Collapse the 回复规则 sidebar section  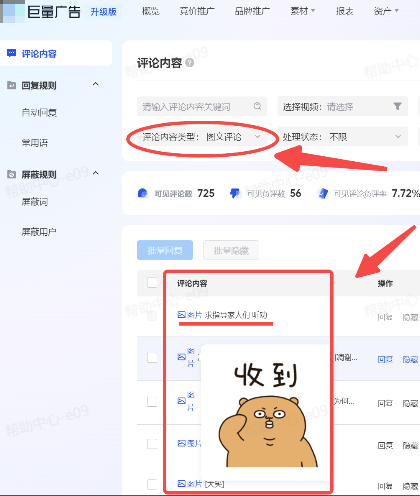point(96,84)
